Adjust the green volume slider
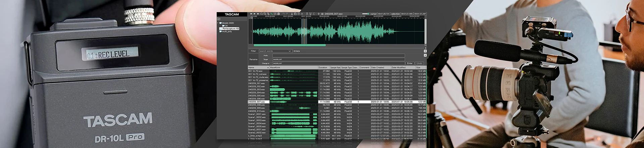 click(366, 14)
